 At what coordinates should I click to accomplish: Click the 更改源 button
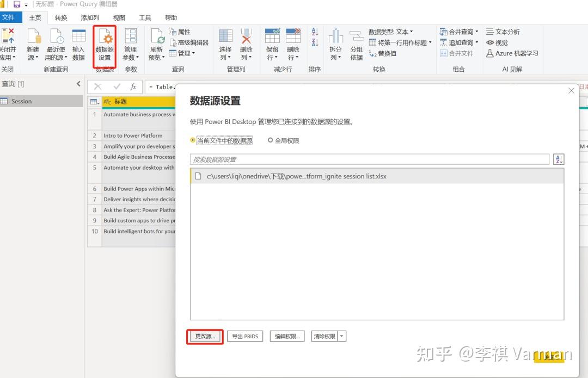coord(204,336)
